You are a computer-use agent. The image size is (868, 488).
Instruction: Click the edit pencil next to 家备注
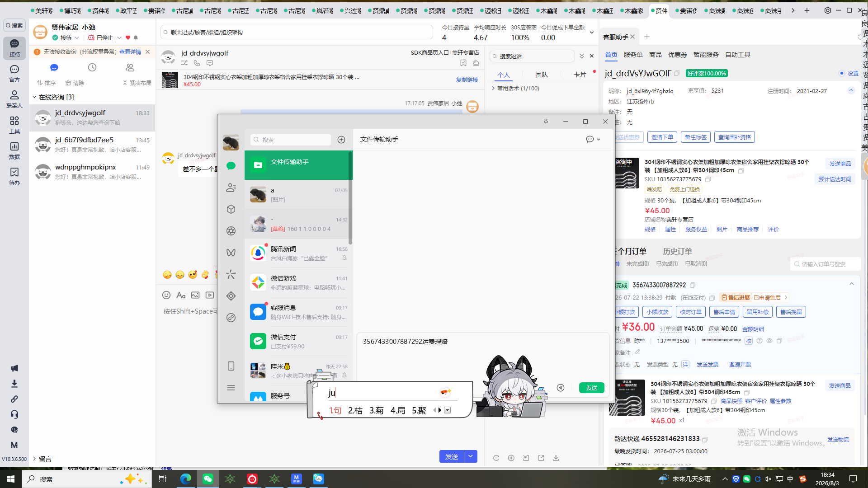637,352
